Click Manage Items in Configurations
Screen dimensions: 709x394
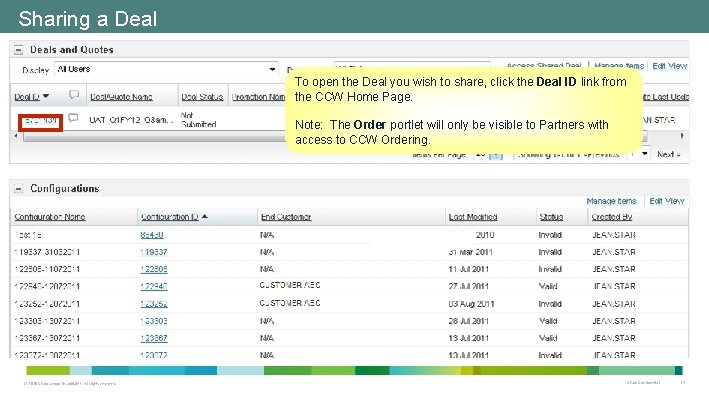[611, 201]
